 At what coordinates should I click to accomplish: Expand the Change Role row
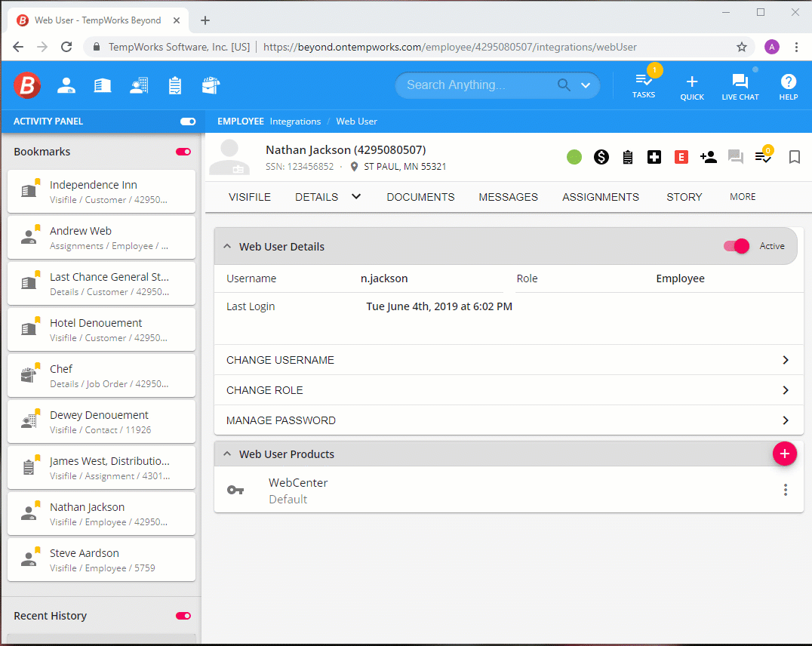(509, 390)
